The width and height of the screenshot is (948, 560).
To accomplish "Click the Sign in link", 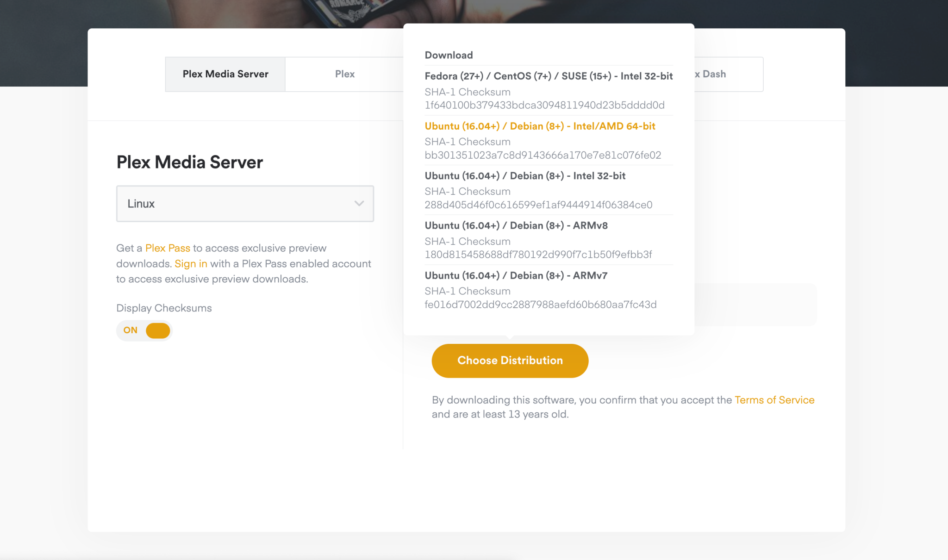I will 191,263.
